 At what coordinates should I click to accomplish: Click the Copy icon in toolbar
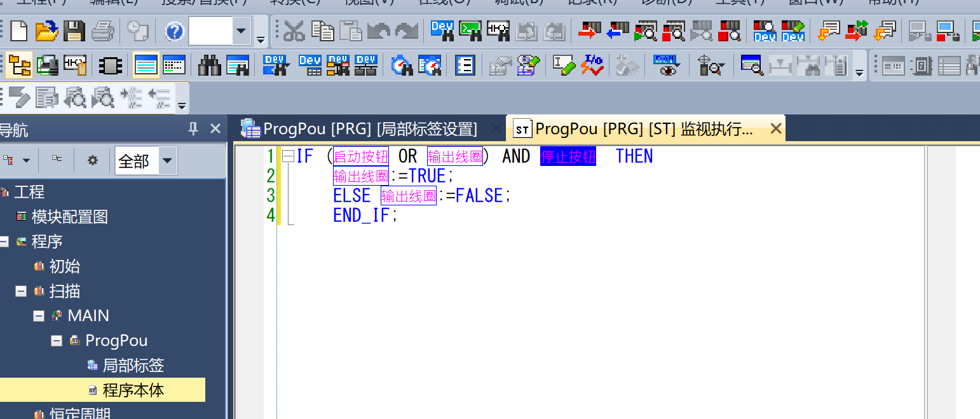[x=323, y=30]
